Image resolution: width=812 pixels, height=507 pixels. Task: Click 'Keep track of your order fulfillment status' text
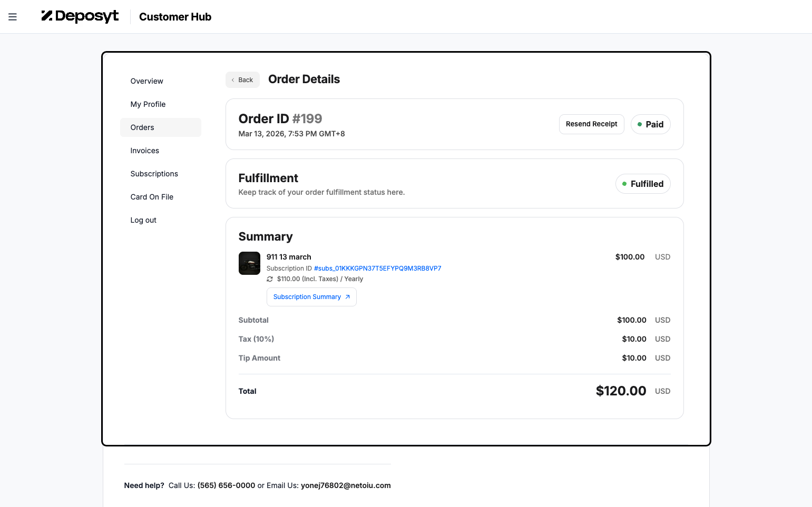pyautogui.click(x=321, y=192)
